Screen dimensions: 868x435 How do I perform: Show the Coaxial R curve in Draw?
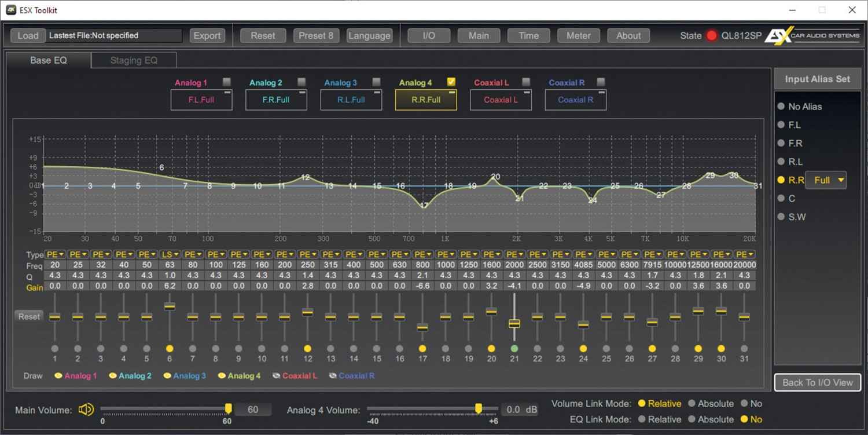[x=333, y=376]
